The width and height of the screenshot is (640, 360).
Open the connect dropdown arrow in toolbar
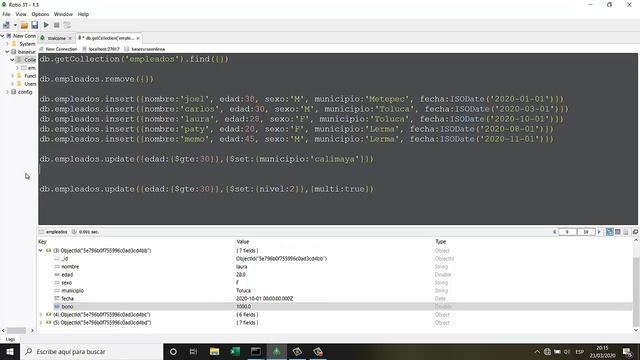pyautogui.click(x=15, y=25)
